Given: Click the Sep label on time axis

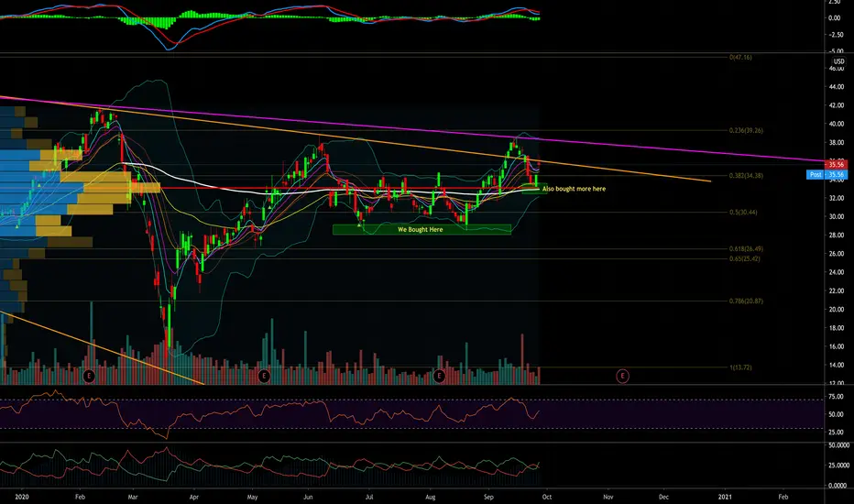Looking at the screenshot, I should pos(488,497).
